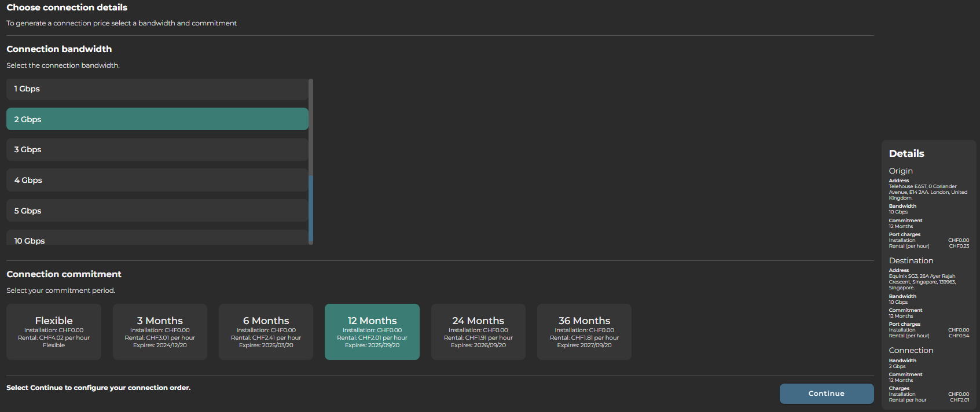980x412 pixels.
Task: Choose the 2 Gbps bandwidth option
Action: pyautogui.click(x=157, y=119)
